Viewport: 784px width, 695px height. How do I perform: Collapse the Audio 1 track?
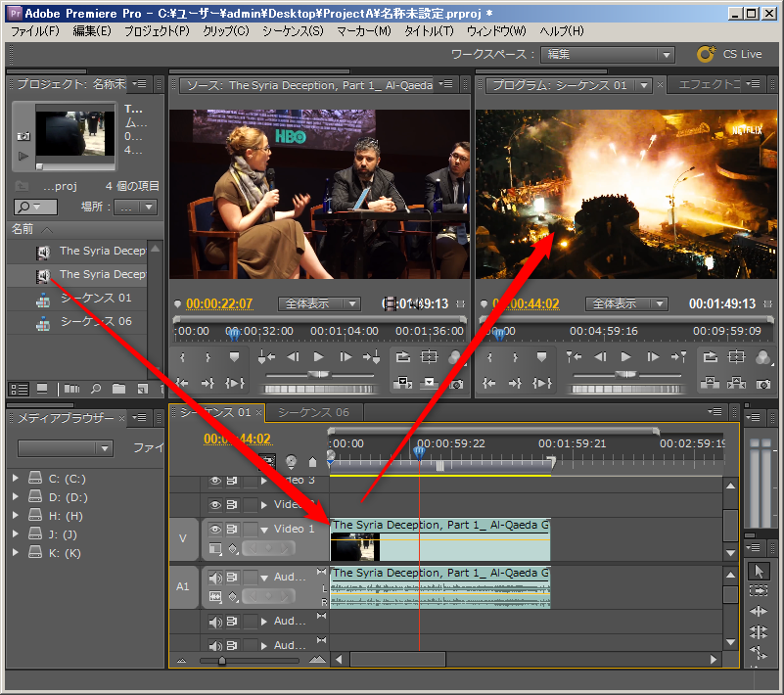tap(264, 578)
